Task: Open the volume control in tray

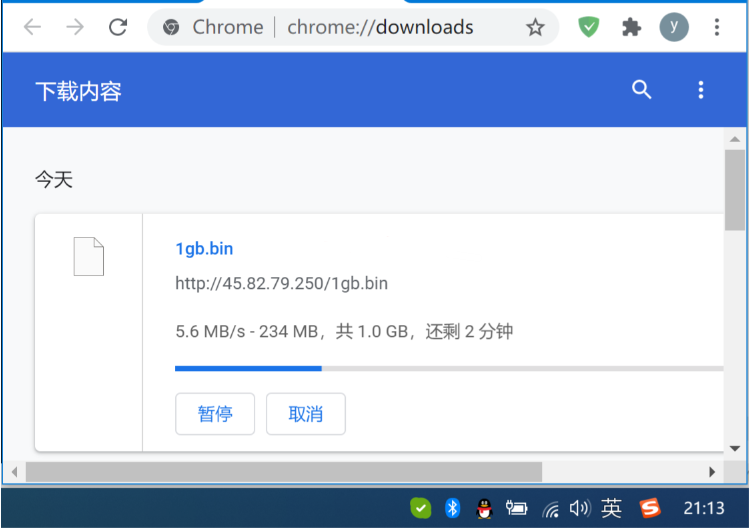Action: click(x=580, y=508)
